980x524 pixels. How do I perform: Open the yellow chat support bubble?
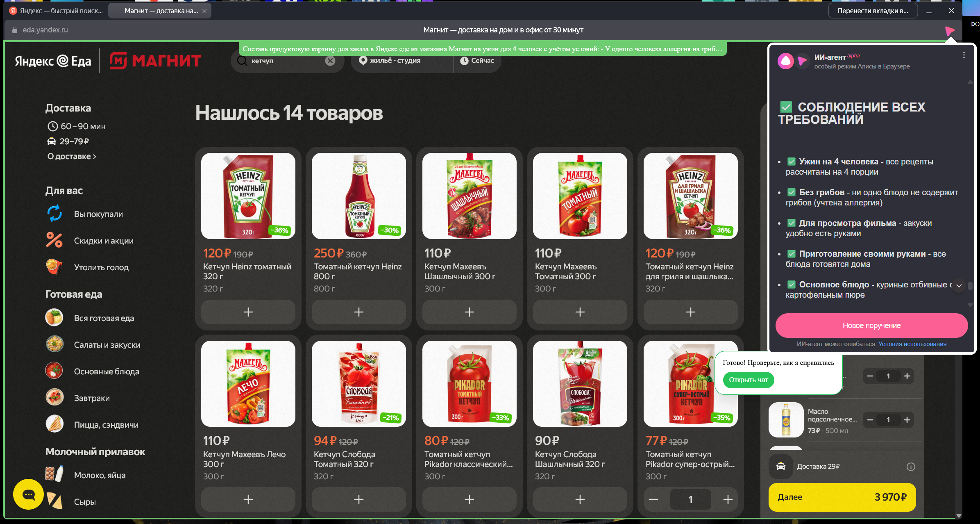(28, 494)
